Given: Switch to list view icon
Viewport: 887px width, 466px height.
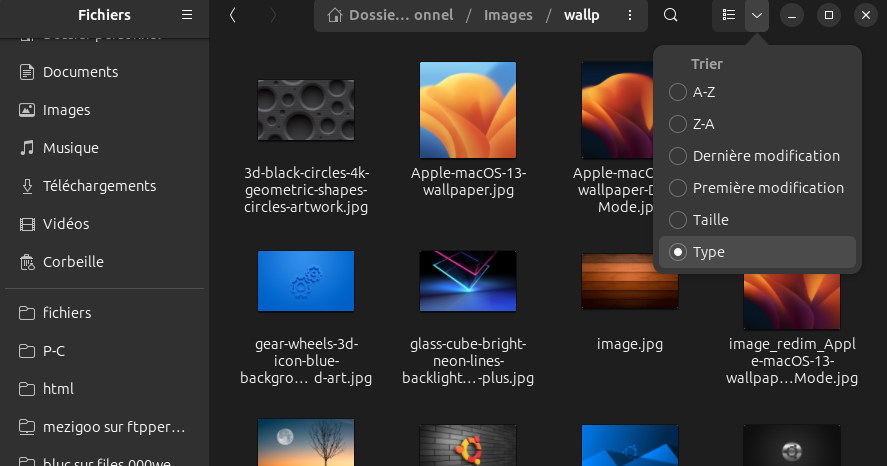Looking at the screenshot, I should (729, 15).
